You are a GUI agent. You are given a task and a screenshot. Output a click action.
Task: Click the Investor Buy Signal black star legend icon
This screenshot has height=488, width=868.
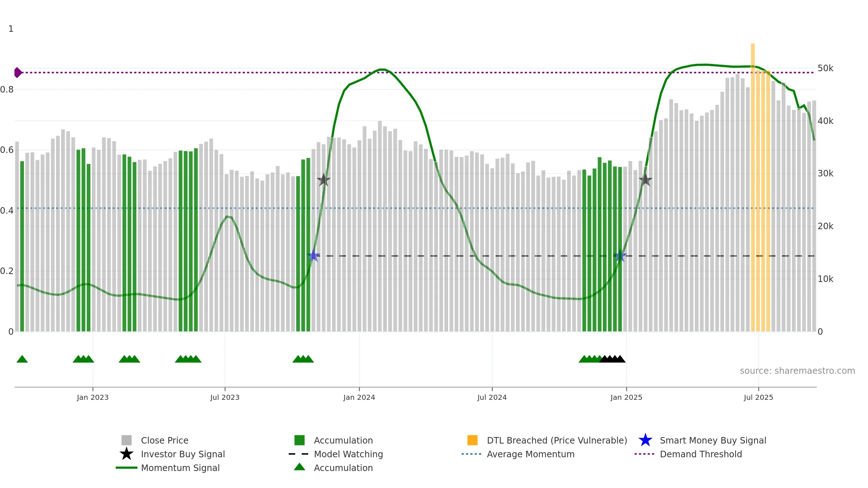click(x=127, y=454)
